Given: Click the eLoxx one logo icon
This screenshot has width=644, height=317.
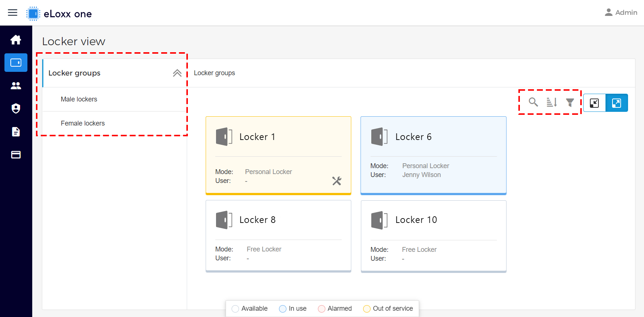Looking at the screenshot, I should 33,14.
